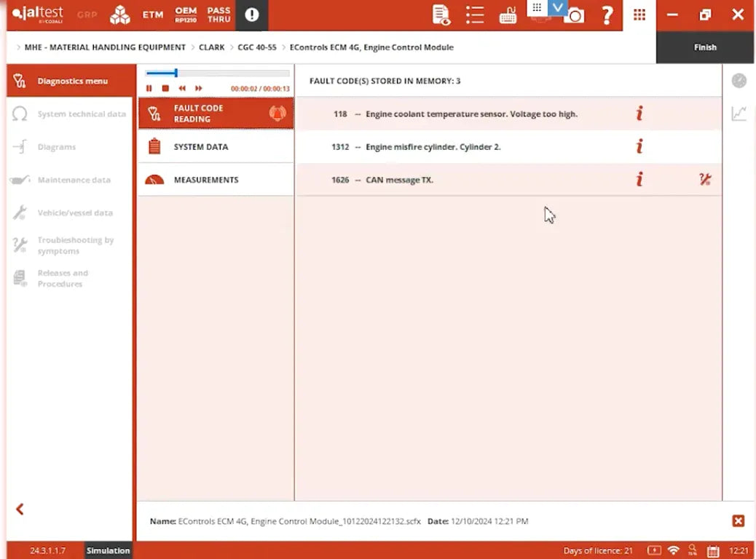756x559 pixels.
Task: Go to CGC 40-55 breadcrumb
Action: (257, 47)
